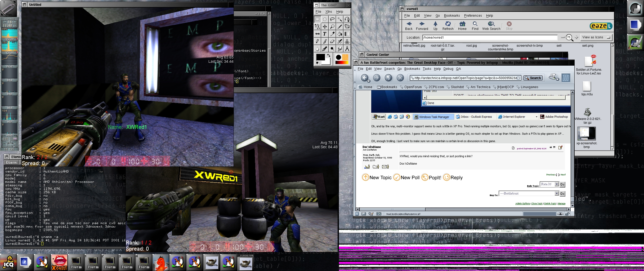
Task: Select the Transform tool in GIMP
Action: coord(347,26)
